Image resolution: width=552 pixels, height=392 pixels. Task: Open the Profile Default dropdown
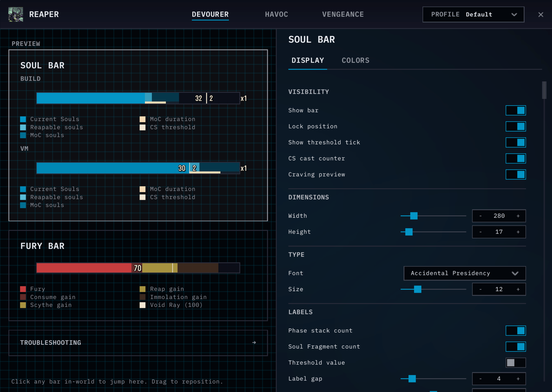point(473,14)
